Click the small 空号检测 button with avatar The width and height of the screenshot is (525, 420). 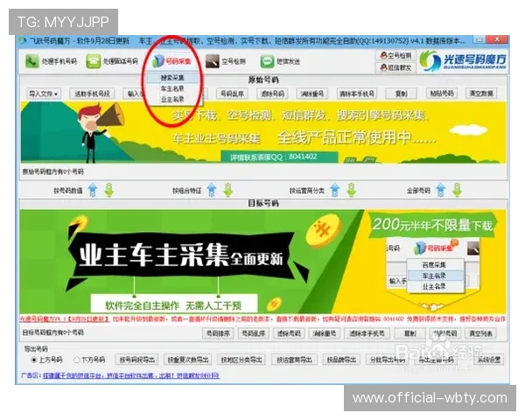tap(395, 56)
